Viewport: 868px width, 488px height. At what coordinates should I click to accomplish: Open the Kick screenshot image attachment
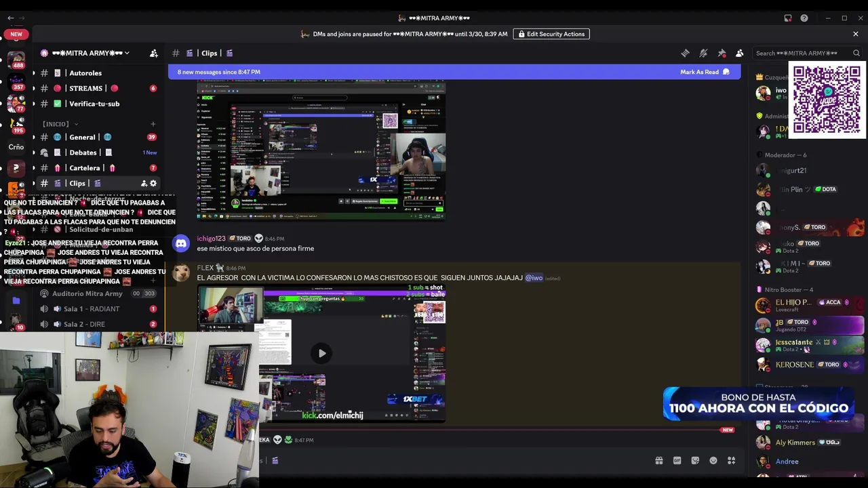coord(321,149)
